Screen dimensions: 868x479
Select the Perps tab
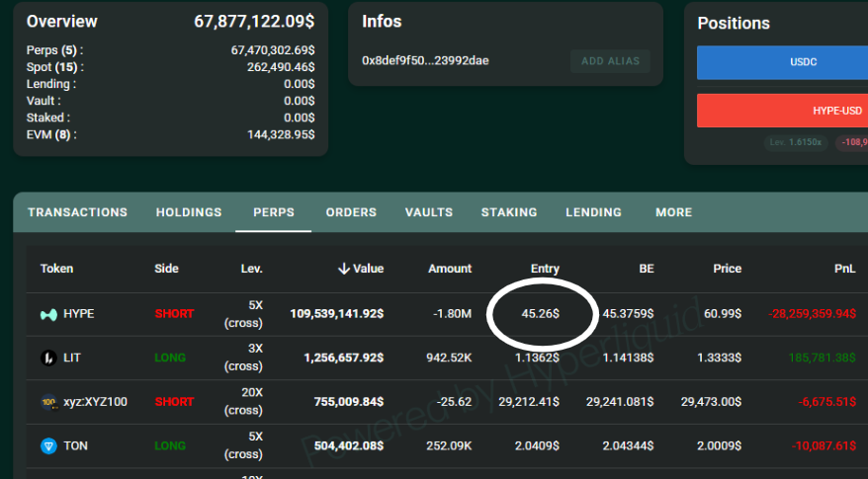point(274,212)
